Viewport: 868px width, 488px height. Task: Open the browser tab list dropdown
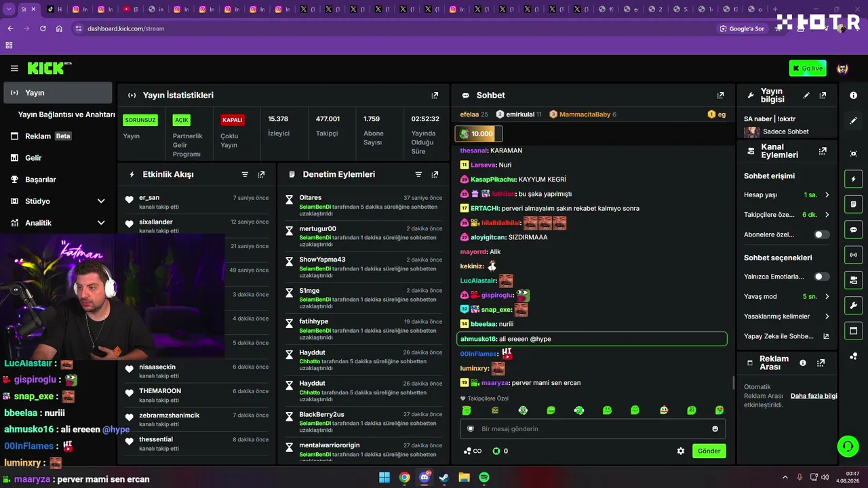[x=9, y=9]
